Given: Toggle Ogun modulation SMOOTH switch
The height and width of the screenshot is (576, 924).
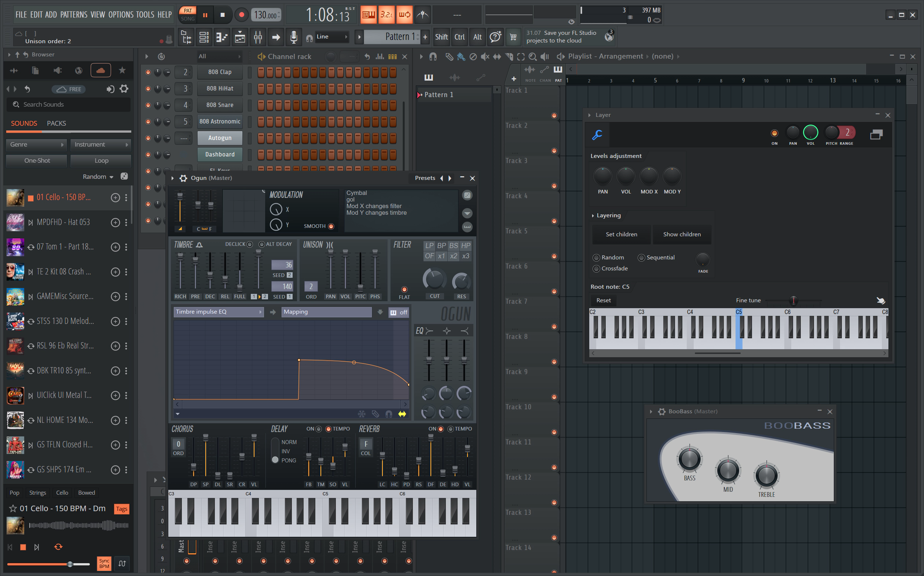Looking at the screenshot, I should (331, 226).
